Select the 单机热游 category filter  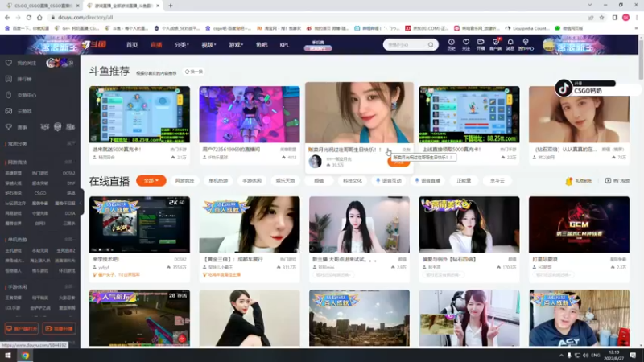click(x=218, y=180)
